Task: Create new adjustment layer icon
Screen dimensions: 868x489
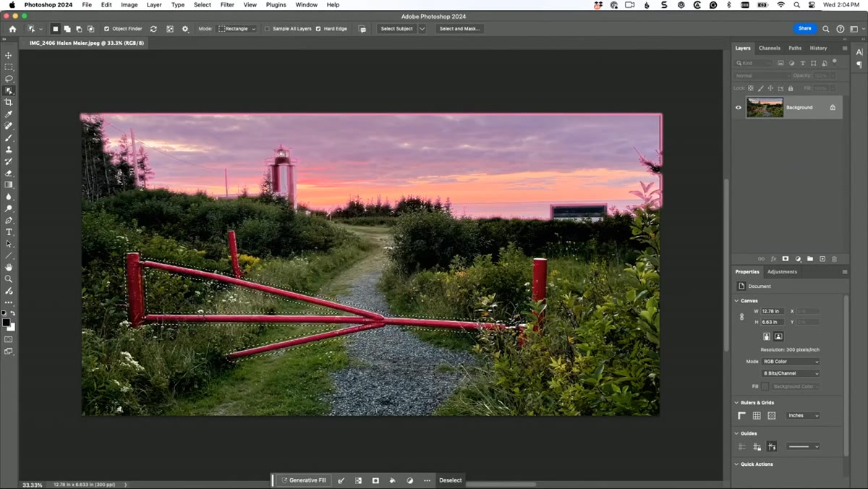Action: (x=798, y=259)
